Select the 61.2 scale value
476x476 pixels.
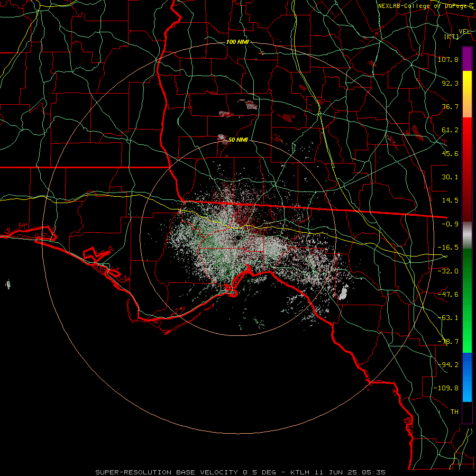pos(450,130)
